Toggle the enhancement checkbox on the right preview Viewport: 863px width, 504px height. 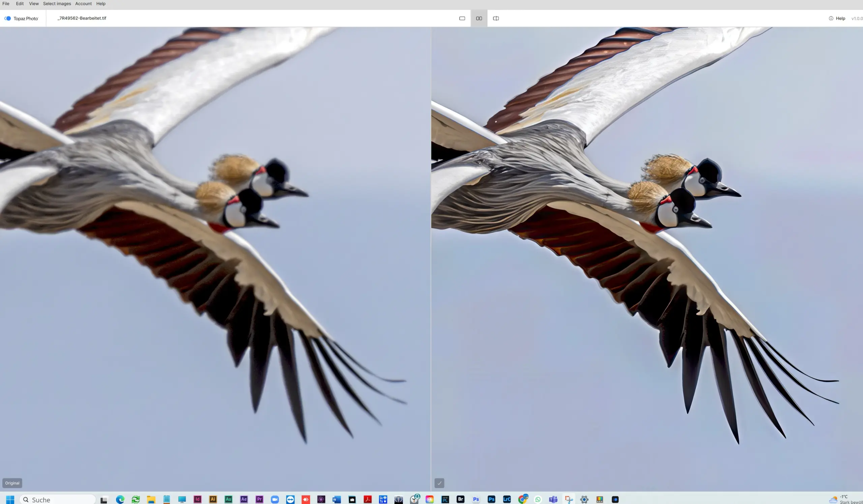(439, 483)
